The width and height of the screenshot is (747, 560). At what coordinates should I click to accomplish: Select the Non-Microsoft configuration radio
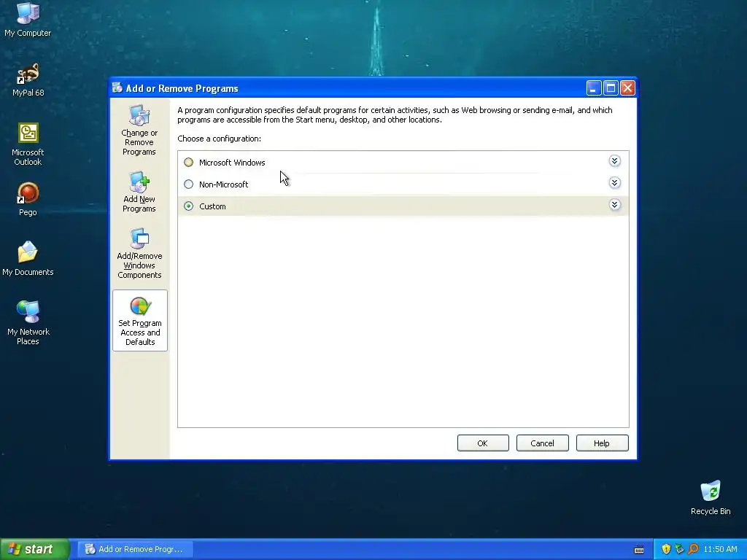click(x=189, y=184)
